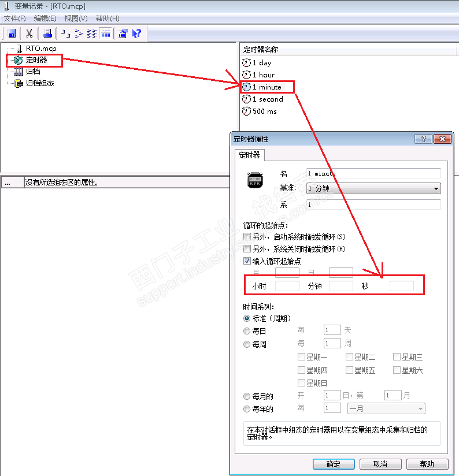Click the monthly 日 day number field
Viewport: 459px width, 476px height.
click(332, 395)
